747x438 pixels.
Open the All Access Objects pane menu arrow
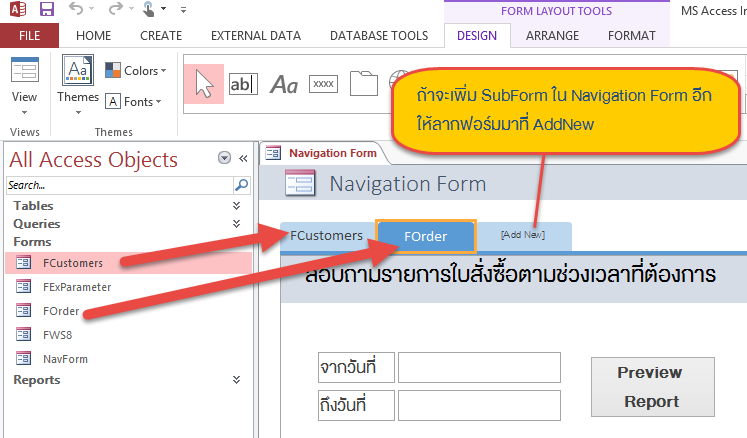click(224, 158)
